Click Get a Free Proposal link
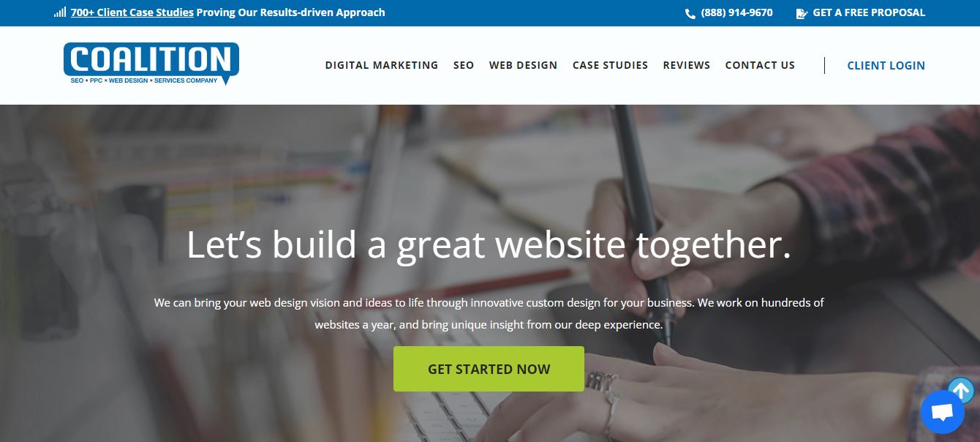This screenshot has height=442, width=980. [869, 12]
